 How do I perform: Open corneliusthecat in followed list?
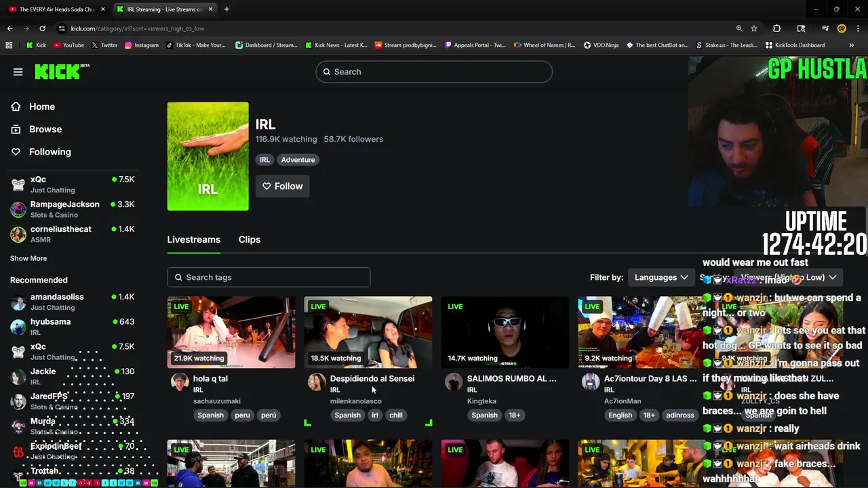(x=73, y=234)
